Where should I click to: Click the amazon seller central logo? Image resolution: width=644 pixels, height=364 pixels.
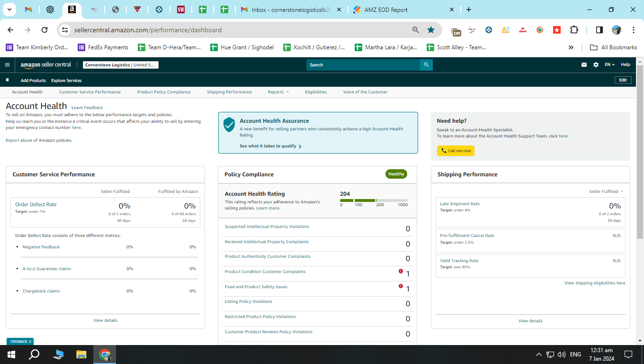click(x=46, y=65)
